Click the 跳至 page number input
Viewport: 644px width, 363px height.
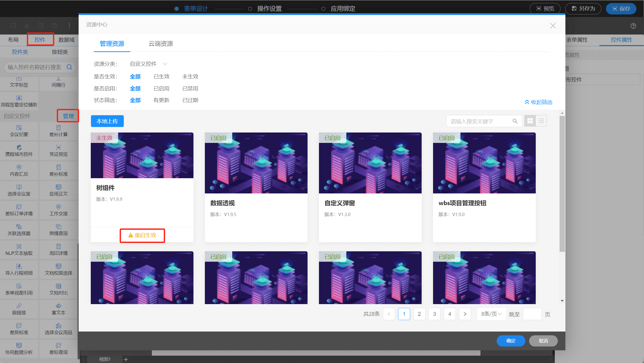[532, 314]
